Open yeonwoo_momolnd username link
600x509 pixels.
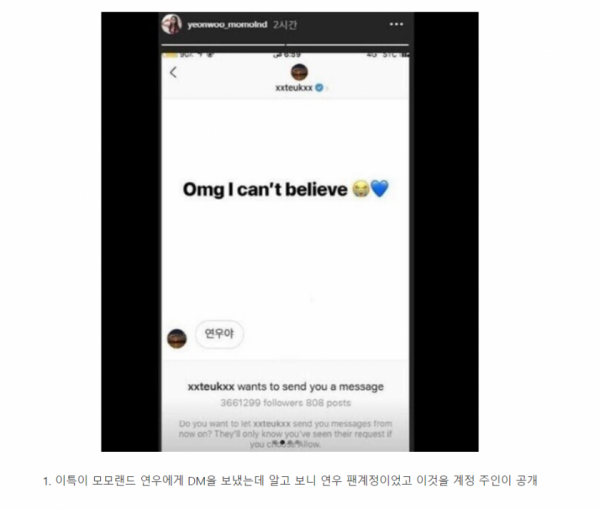tap(227, 25)
